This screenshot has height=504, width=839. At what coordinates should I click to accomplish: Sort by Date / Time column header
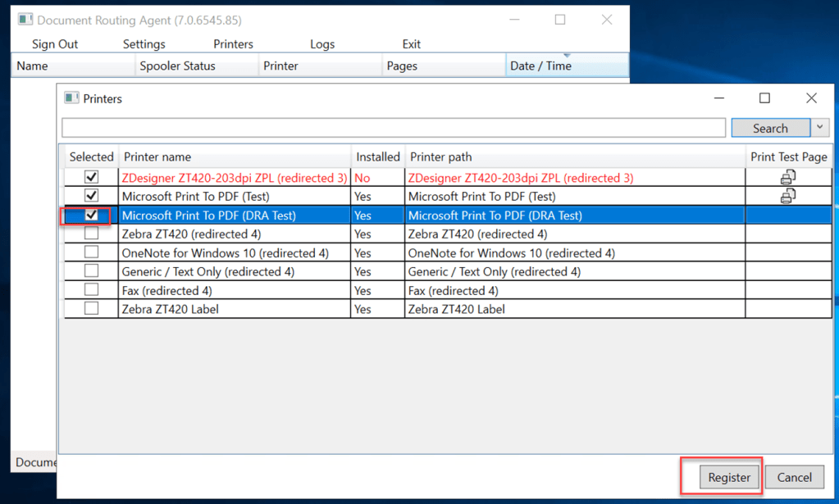tap(566, 66)
